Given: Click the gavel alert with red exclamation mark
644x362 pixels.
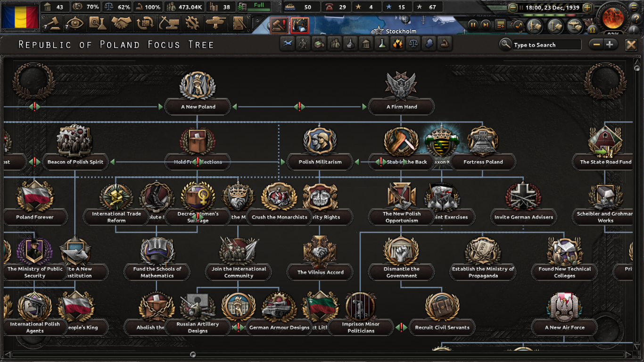Looking at the screenshot, I should point(279,25).
